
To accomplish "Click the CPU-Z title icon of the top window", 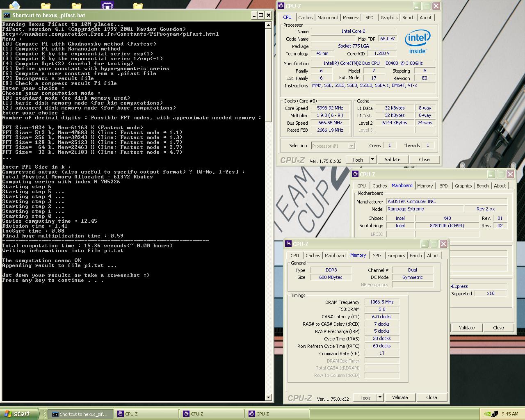I will 281,6.
